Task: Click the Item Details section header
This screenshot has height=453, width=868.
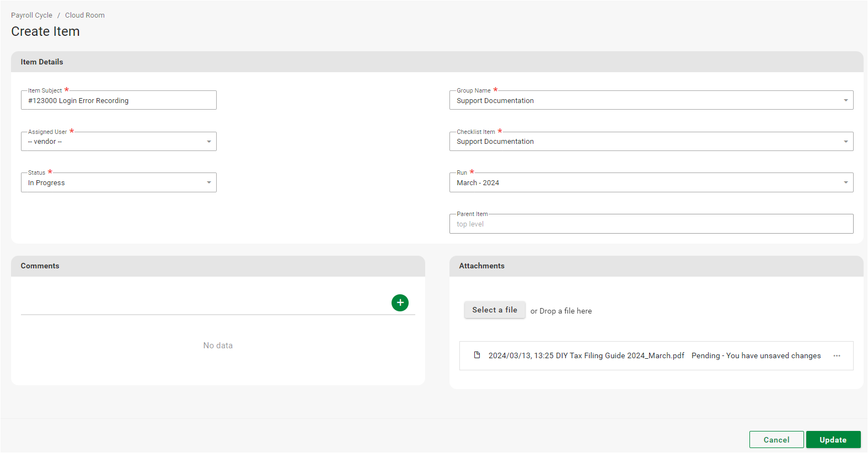Action: [x=42, y=62]
